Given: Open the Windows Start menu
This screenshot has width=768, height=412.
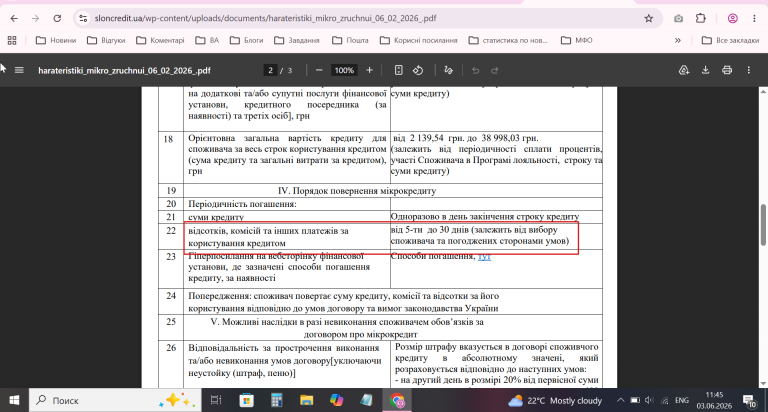Looking at the screenshot, I should [14, 400].
